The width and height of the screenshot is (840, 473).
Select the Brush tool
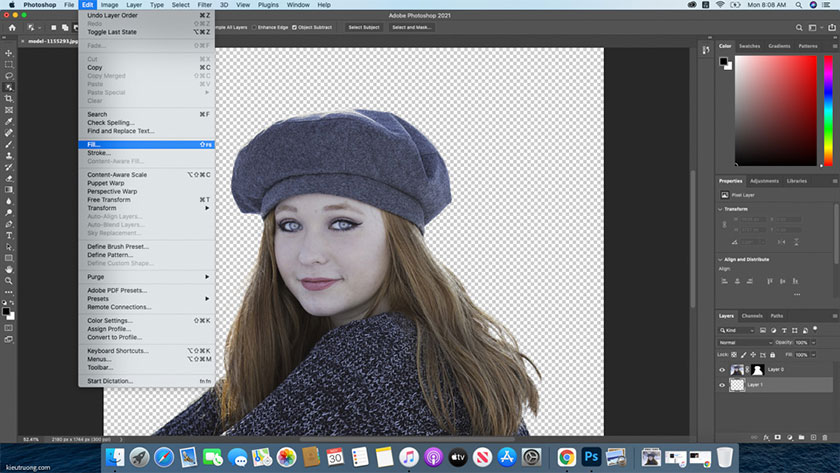point(9,144)
